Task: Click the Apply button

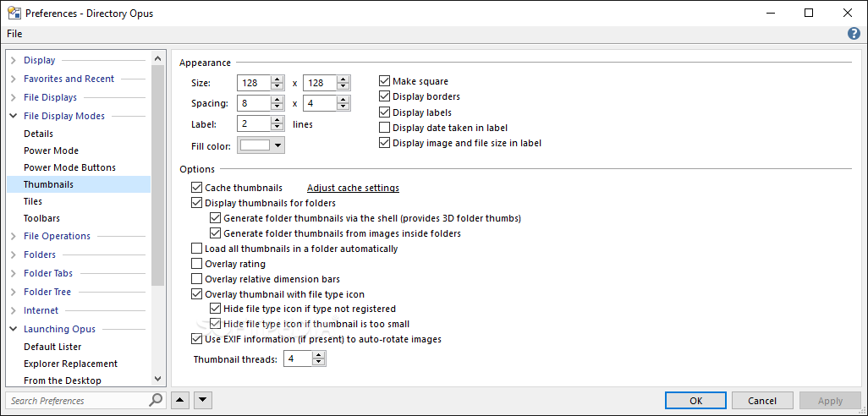Action: pos(830,401)
